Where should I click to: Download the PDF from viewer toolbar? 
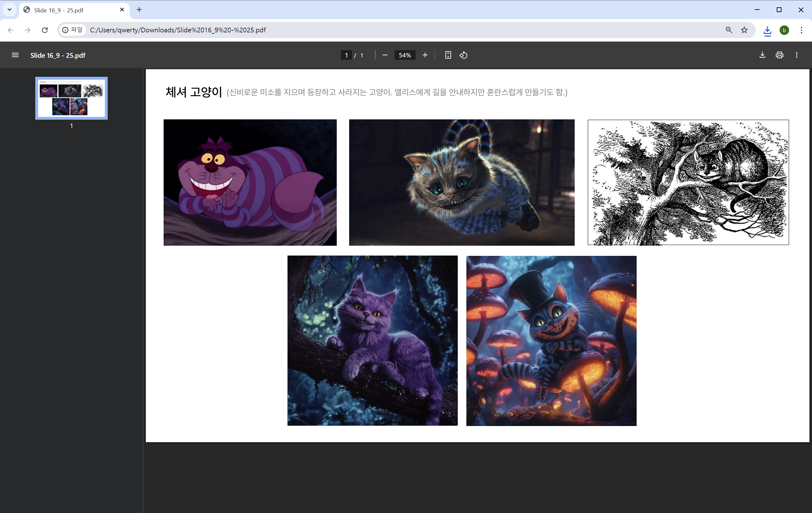tap(762, 55)
